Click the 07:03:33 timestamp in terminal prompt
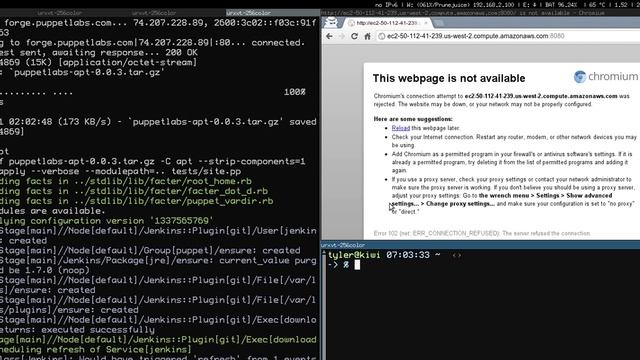The height and width of the screenshot is (360, 640). point(408,255)
